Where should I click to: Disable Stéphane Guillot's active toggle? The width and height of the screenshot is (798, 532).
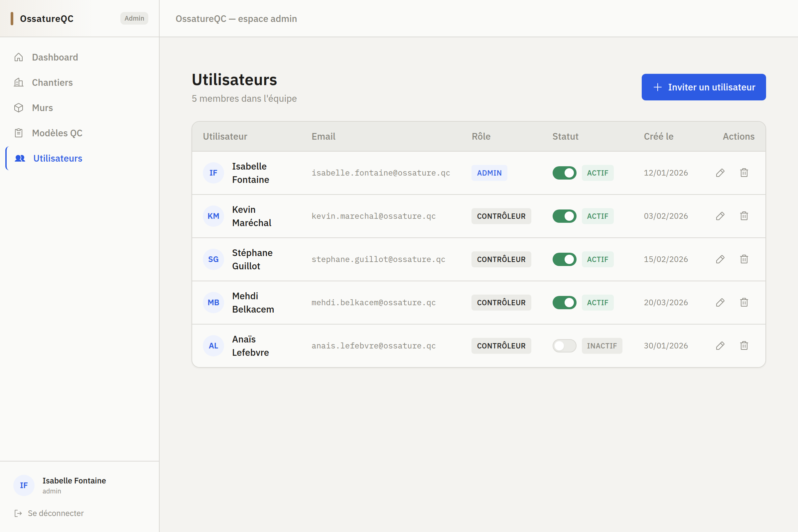pyautogui.click(x=564, y=259)
